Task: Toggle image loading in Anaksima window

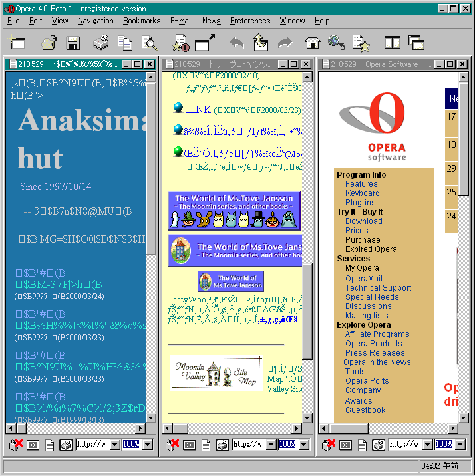Action: point(16,445)
